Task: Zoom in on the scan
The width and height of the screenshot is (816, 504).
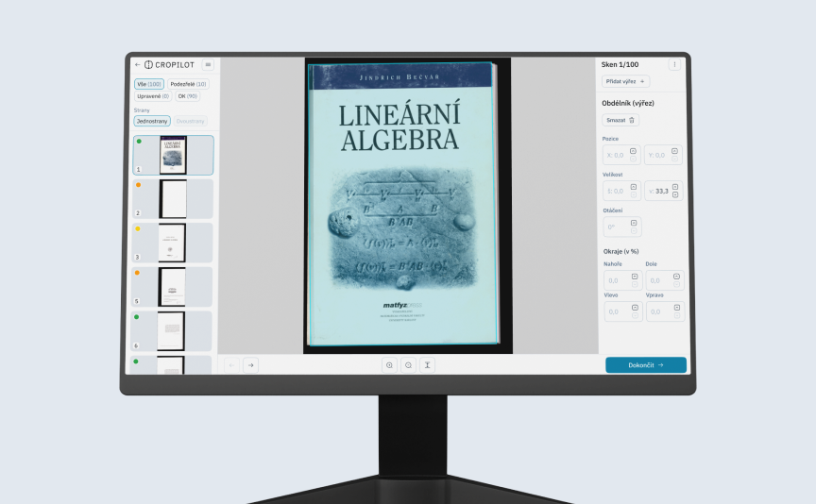Action: pos(389,365)
